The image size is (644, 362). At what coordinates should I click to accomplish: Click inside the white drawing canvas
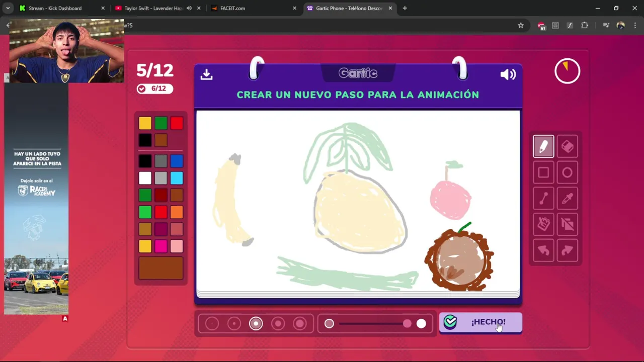click(358, 200)
